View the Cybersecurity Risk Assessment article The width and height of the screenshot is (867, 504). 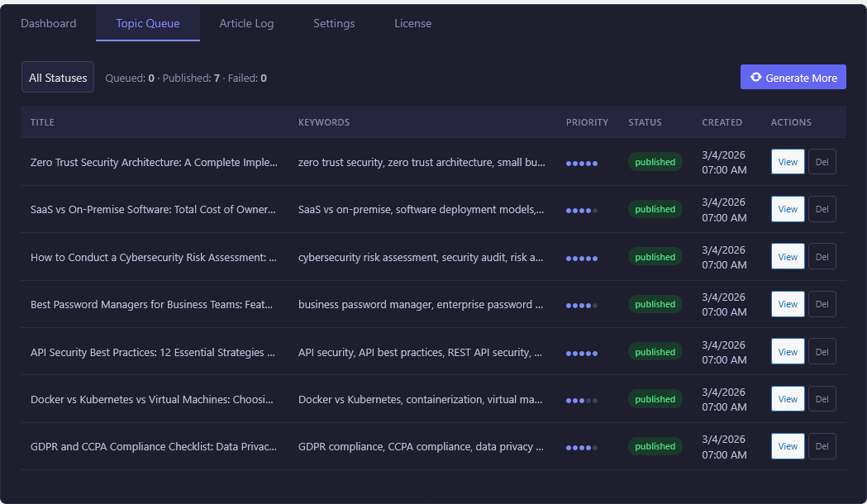787,256
